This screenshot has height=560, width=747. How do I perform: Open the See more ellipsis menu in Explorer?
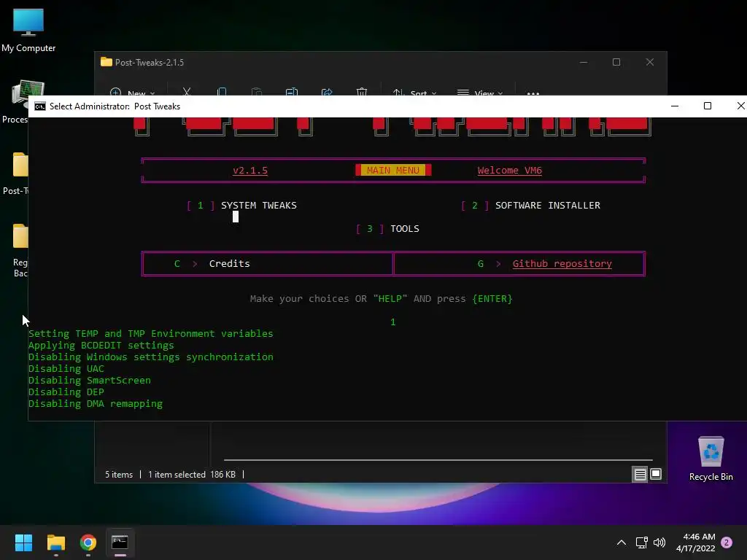pyautogui.click(x=533, y=93)
